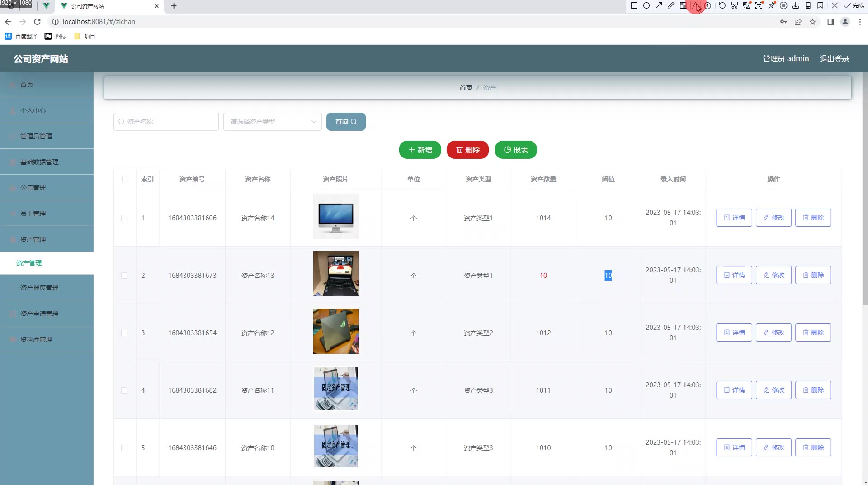
Task: Expand 资产申请管理 in the sidebar
Action: click(x=47, y=314)
